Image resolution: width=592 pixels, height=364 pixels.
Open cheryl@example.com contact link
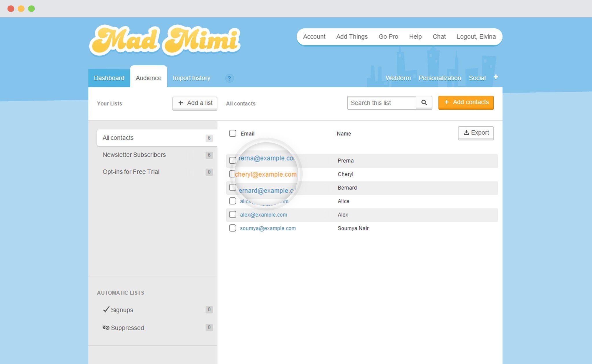[x=266, y=174]
